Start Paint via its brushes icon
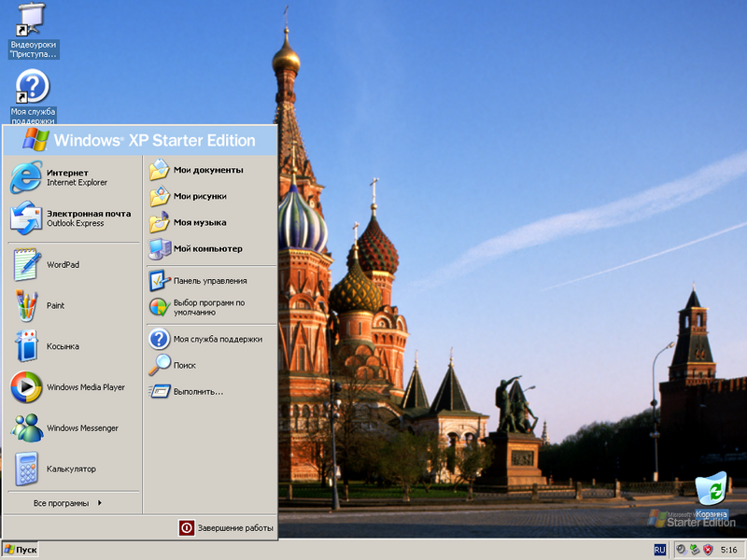Image resolution: width=747 pixels, height=560 pixels. 26,305
